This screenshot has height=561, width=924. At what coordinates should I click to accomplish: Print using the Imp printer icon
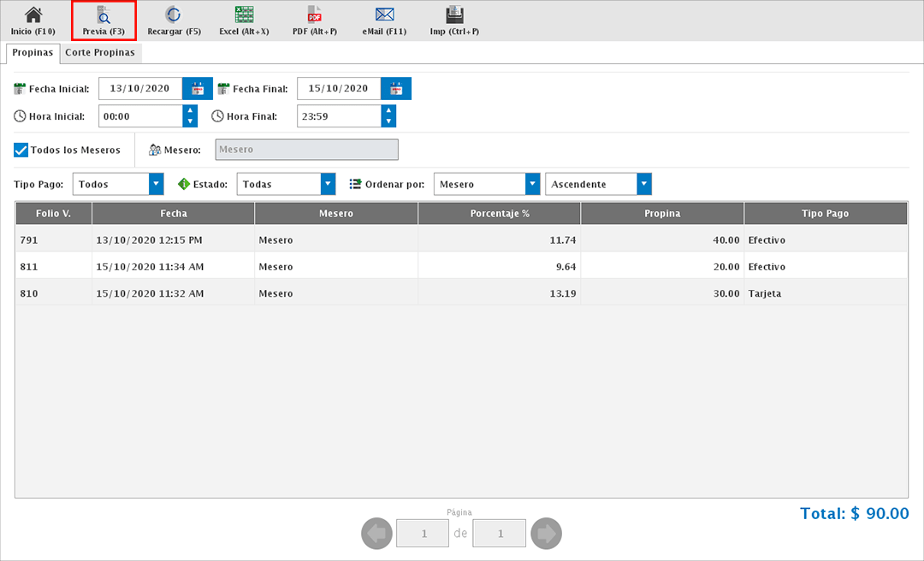454,15
